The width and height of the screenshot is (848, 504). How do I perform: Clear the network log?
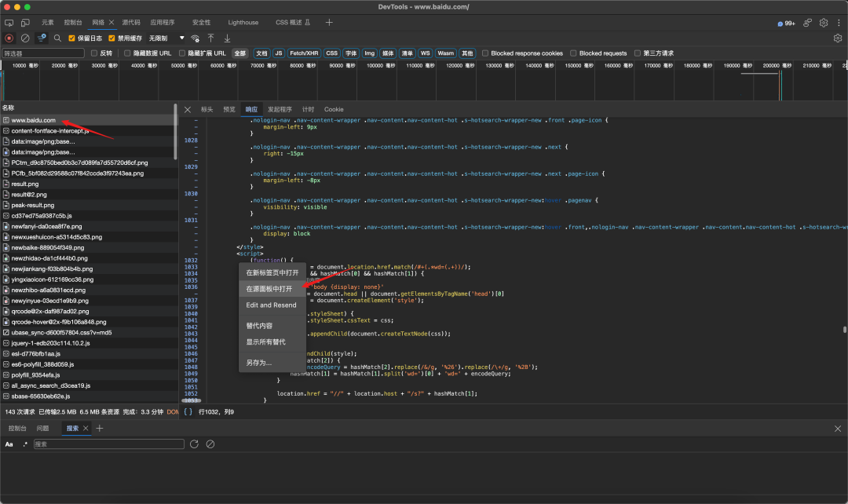point(25,38)
